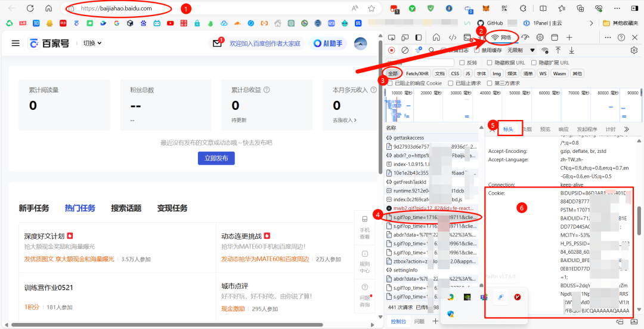Screen dimensions: 644x329
Task: Filter requests by CSS type
Action: pyautogui.click(x=454, y=73)
